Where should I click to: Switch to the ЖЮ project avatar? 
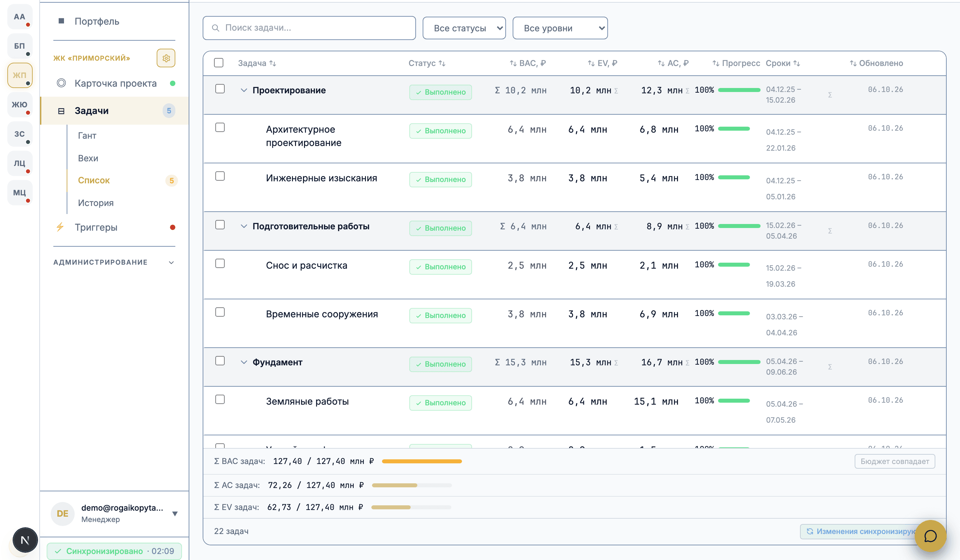[x=19, y=104]
